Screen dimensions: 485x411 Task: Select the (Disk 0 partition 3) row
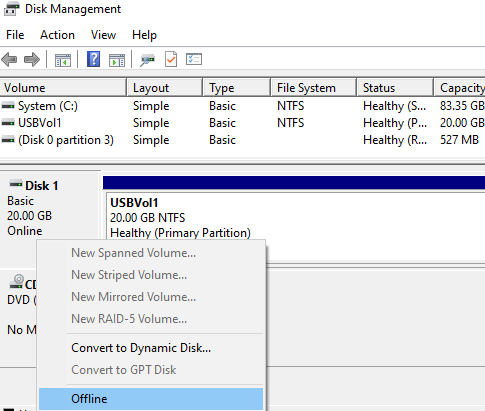pyautogui.click(x=242, y=140)
